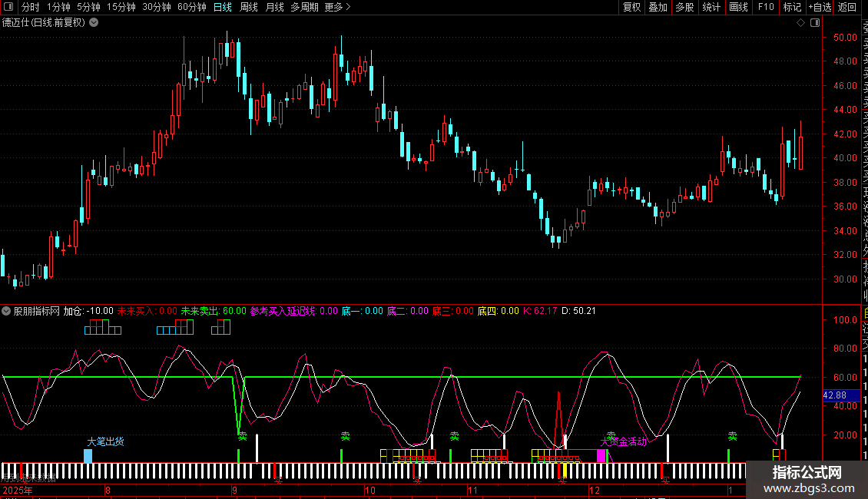The width and height of the screenshot is (868, 499).
Task: Expand the 更多 period options
Action: pos(337,8)
